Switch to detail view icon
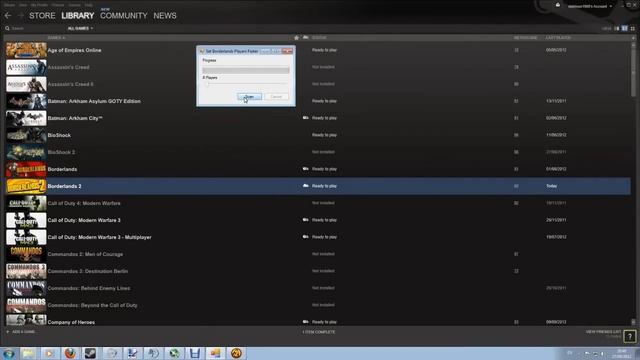640x360 pixels. tap(617, 28)
